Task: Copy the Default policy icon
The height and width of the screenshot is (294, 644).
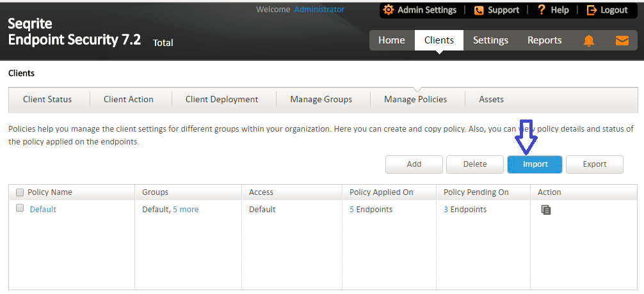Action: pyautogui.click(x=546, y=210)
